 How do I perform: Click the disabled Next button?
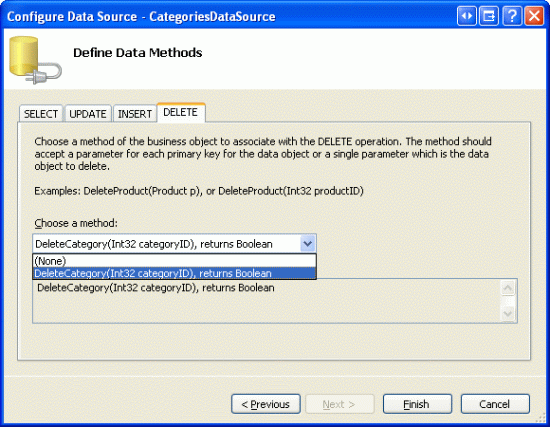coord(340,404)
